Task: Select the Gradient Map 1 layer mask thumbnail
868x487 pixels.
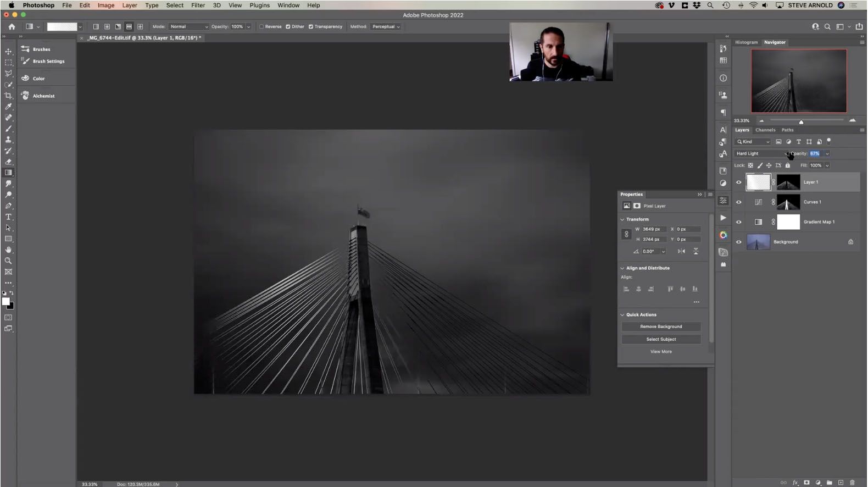Action: click(788, 222)
